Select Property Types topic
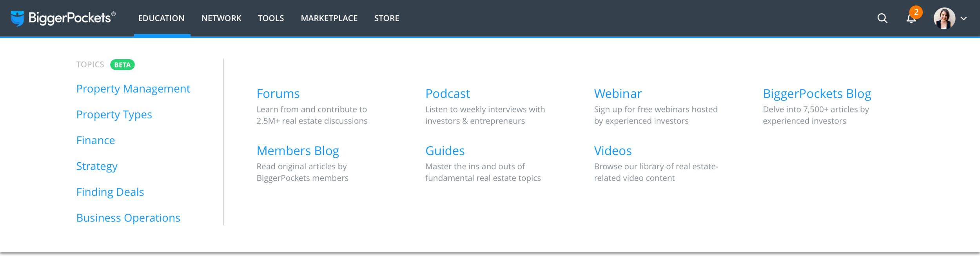Viewport: 980px width, 272px height. [114, 115]
